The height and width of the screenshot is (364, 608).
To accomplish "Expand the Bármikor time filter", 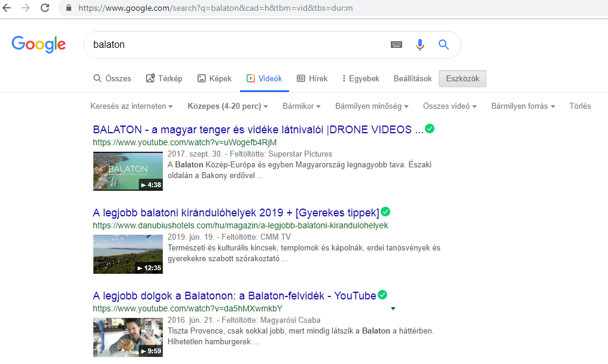I will pos(301,106).
